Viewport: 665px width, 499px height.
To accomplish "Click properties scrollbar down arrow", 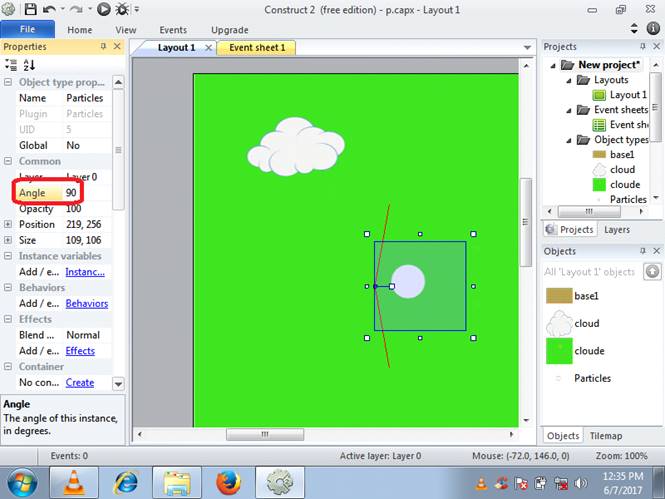I will (118, 384).
